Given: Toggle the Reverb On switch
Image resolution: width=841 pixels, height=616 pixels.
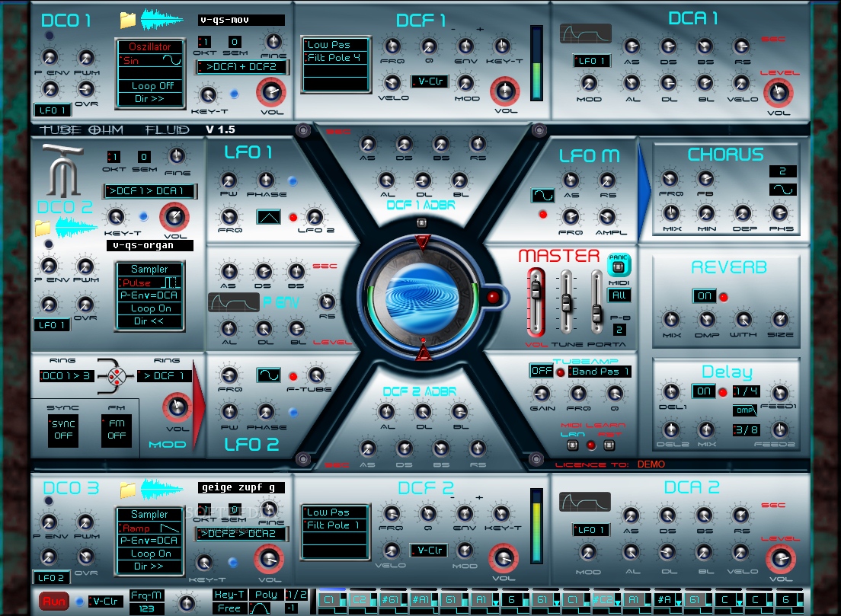Looking at the screenshot, I should pos(704,296).
